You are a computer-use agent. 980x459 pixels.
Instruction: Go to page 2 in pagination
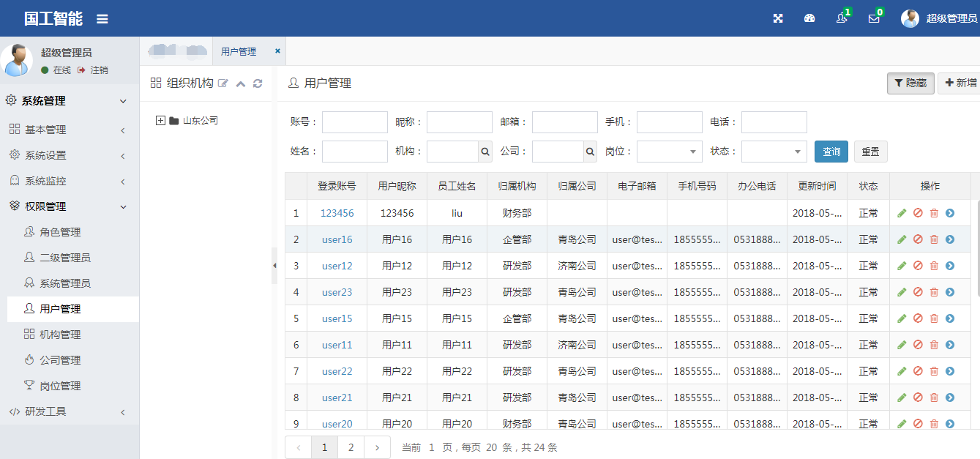click(351, 447)
